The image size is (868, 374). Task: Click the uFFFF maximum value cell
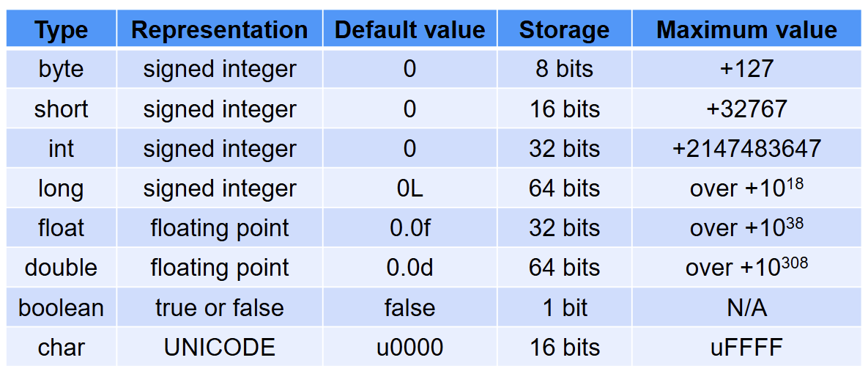(746, 347)
